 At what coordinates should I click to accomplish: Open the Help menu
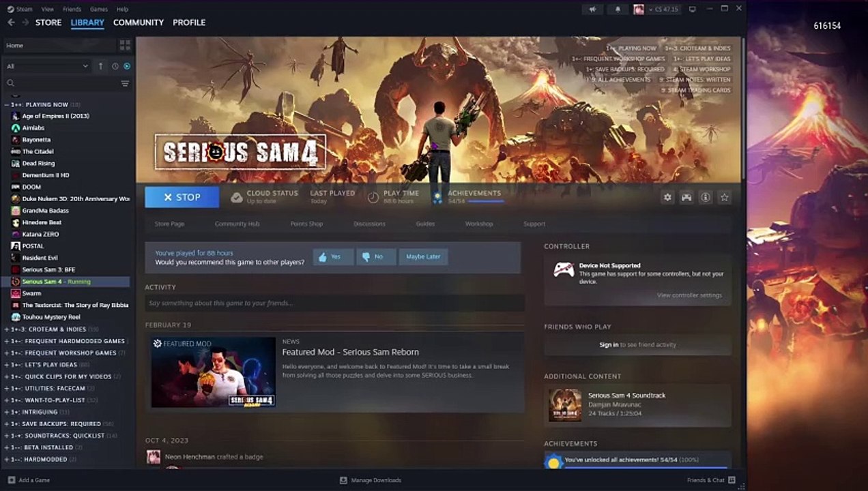(x=122, y=9)
